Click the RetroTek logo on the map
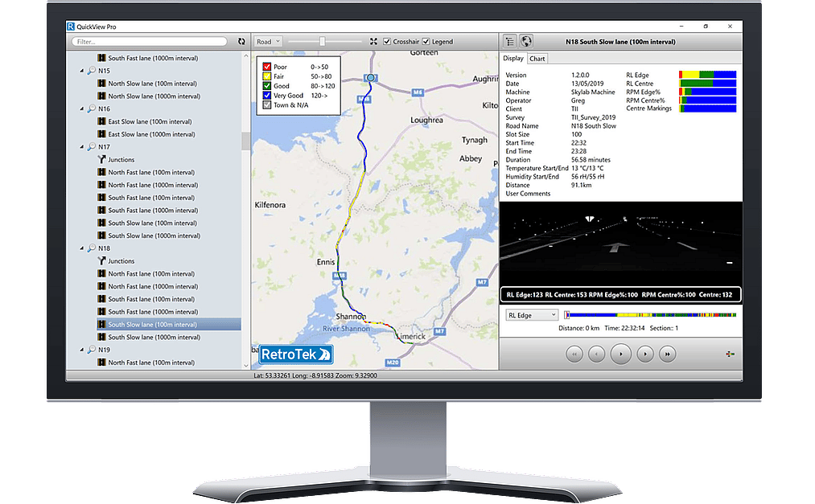This screenshot has width=815, height=504. point(296,354)
